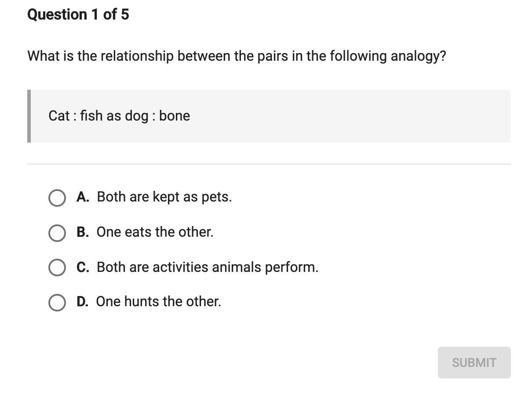
Task: Select the radio button for option A
Action: (x=57, y=198)
